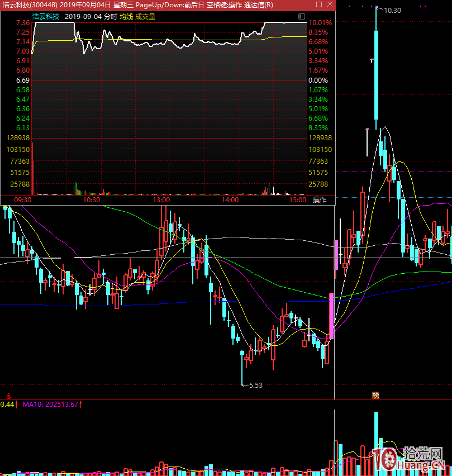Screen dimensions: 452x476
Task: Click the 10:30 time axis marker
Action: pyautogui.click(x=92, y=199)
